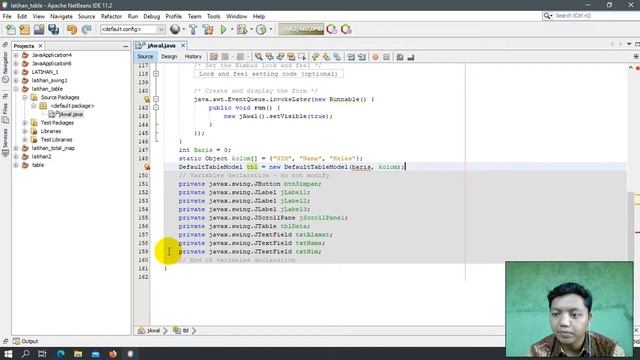640x360 pixels.
Task: Close the jAwal.java editor tab
Action: 183,45
